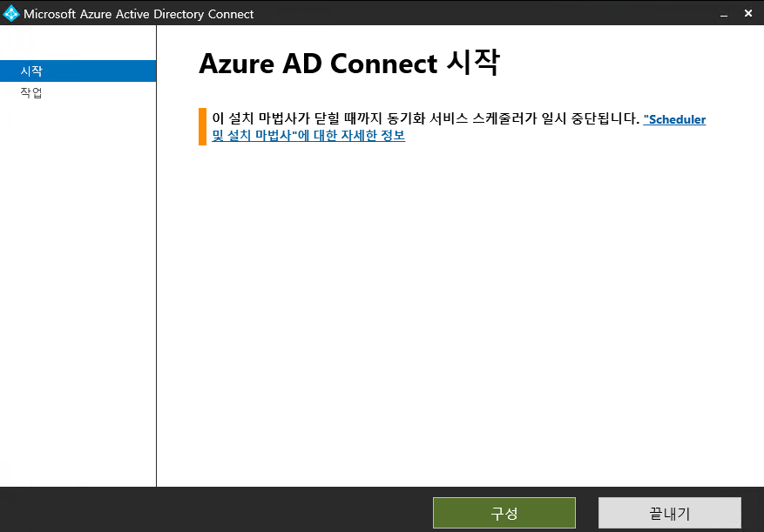Click the scheduler suspended warning message text
The image size is (764, 532).
coord(425,118)
